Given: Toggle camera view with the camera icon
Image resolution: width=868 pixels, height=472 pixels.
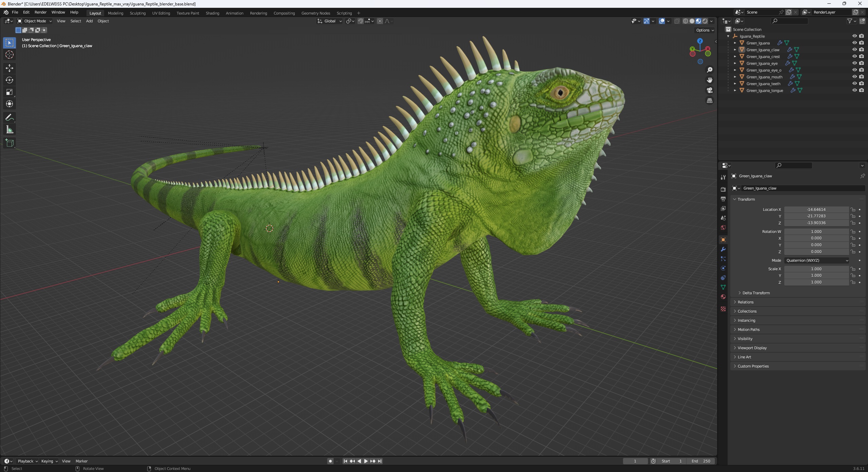Looking at the screenshot, I should 709,90.
